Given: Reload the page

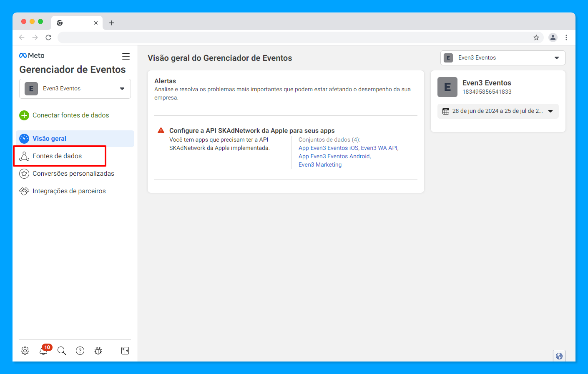Looking at the screenshot, I should (48, 37).
